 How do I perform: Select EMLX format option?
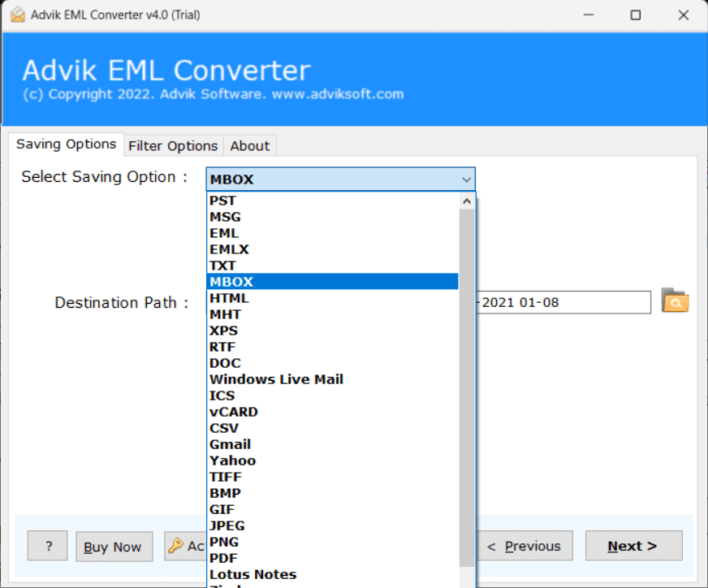tap(333, 249)
